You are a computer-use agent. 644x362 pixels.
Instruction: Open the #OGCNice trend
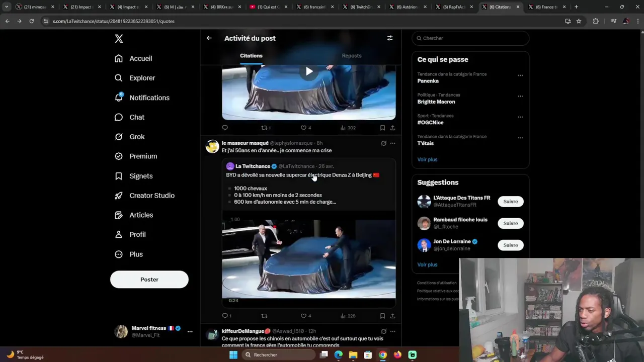click(x=430, y=123)
